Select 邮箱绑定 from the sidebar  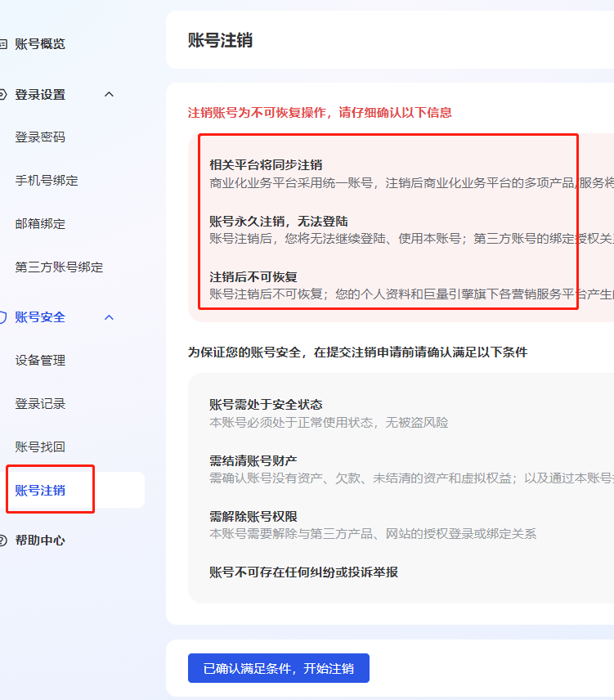point(40,224)
